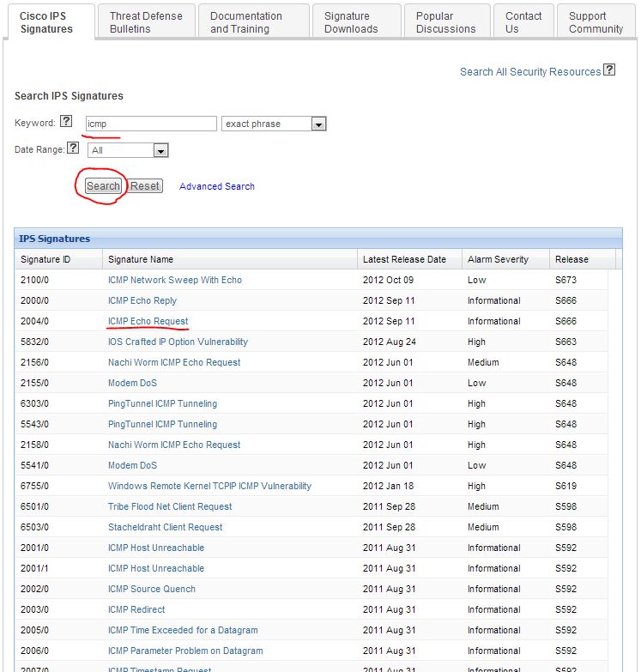
Task: Click the IPS Signatures panel title
Action: [x=54, y=239]
